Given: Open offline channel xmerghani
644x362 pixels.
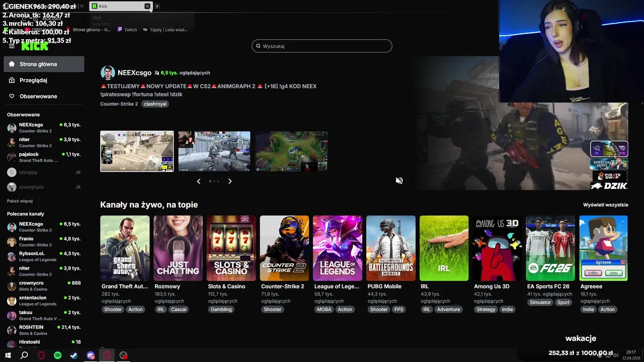Looking at the screenshot, I should [44, 187].
